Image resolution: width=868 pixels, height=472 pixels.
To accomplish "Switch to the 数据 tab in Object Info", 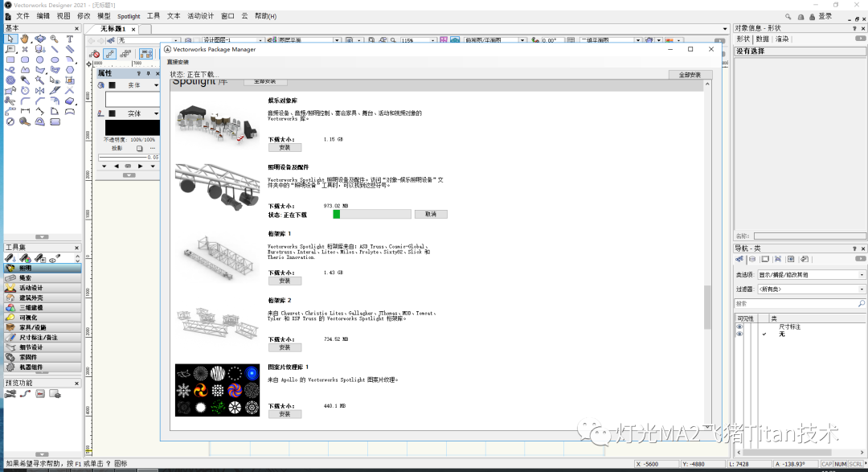I will click(x=762, y=39).
